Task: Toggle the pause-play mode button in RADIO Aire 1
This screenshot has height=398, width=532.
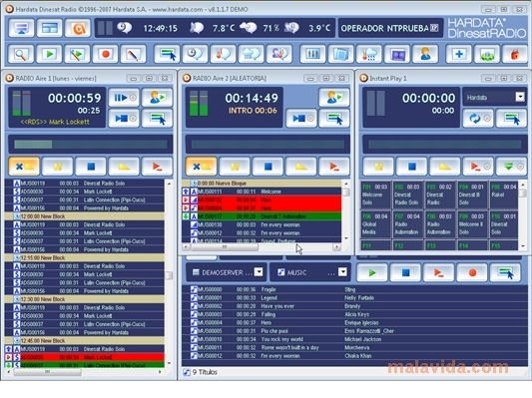Action: coord(124,98)
